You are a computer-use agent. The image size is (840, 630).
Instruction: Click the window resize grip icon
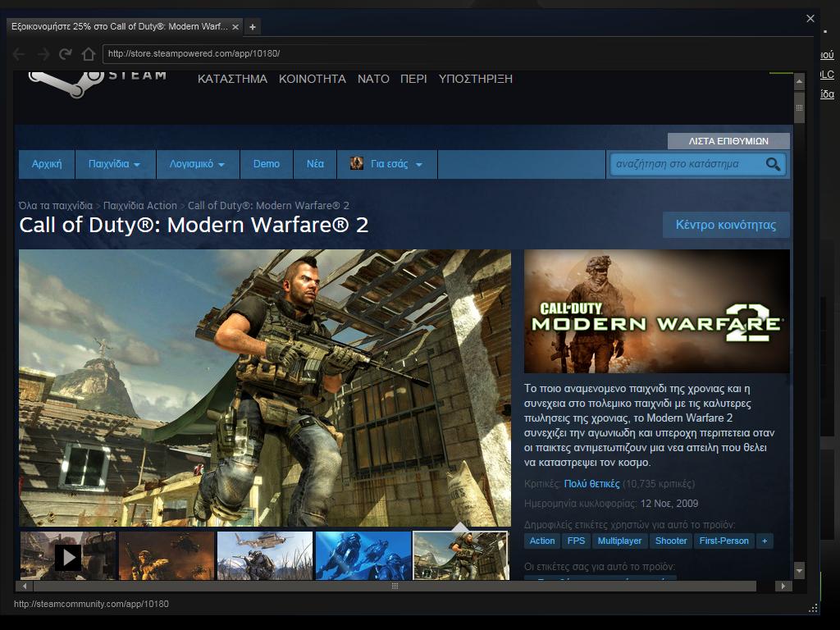coord(813,608)
